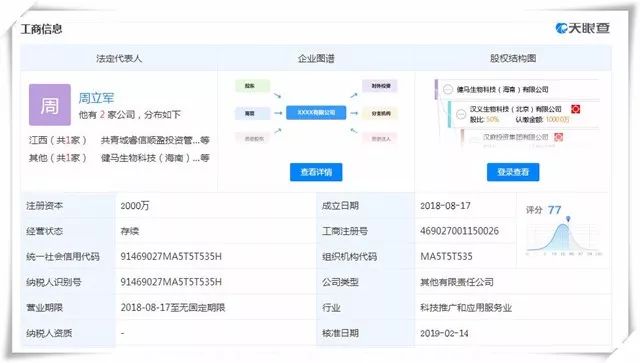Click the score marker on the 评分 chart
The image size is (640, 363).
click(x=568, y=219)
